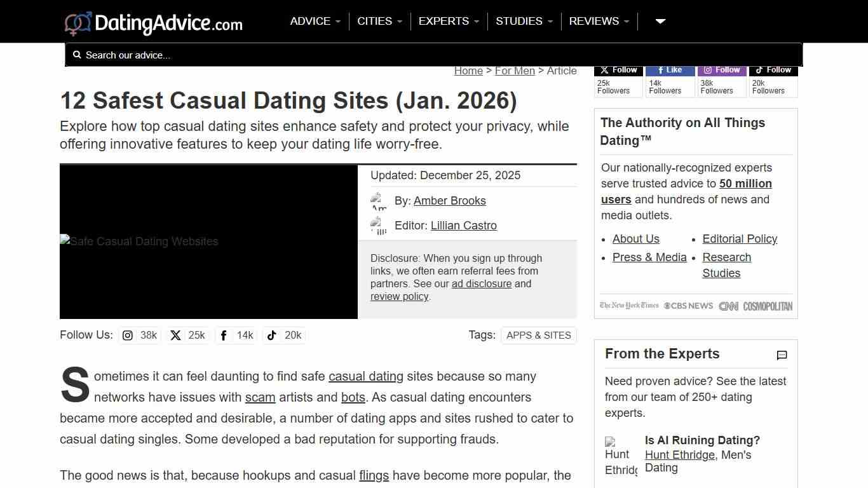Click the Facebook 14k follow icon
This screenshot has height=488, width=868.
224,335
